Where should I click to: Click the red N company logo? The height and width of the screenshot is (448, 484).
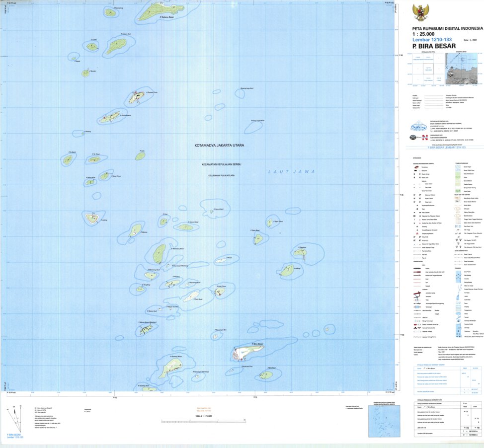[424, 137]
